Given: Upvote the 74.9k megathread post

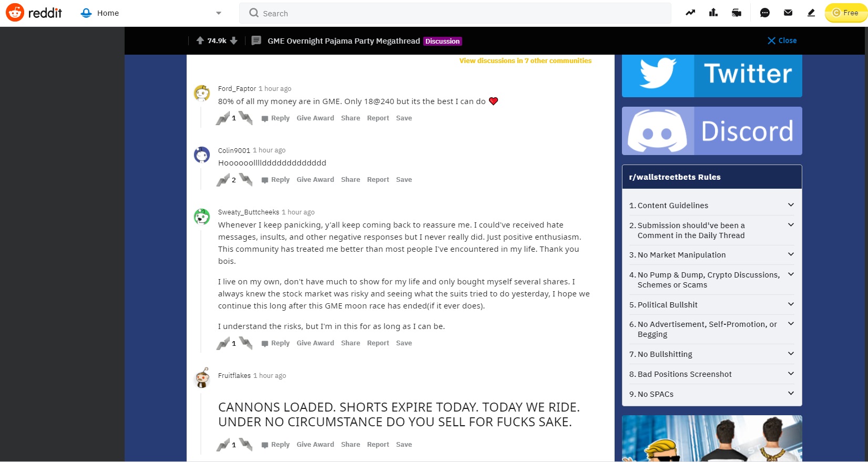Looking at the screenshot, I should 200,40.
